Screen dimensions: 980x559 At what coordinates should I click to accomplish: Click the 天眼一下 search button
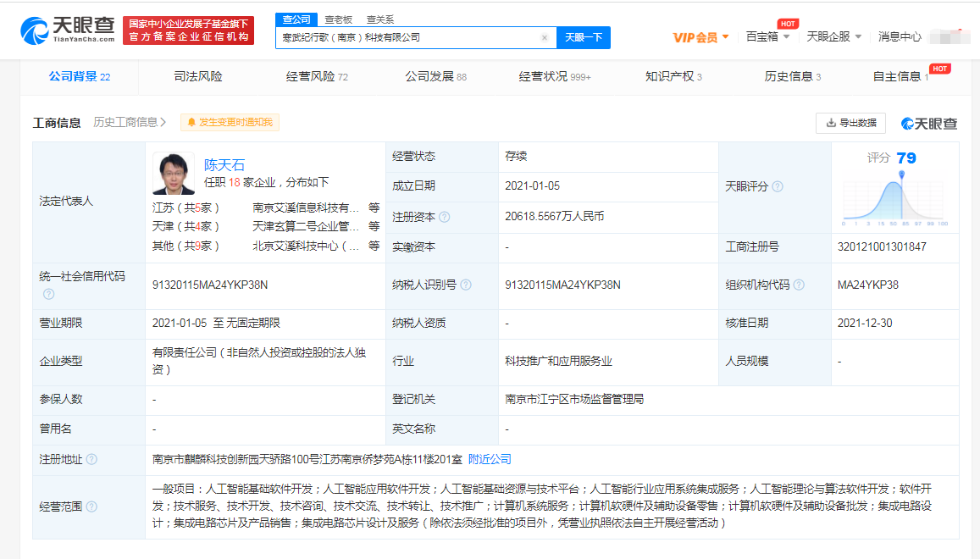583,37
